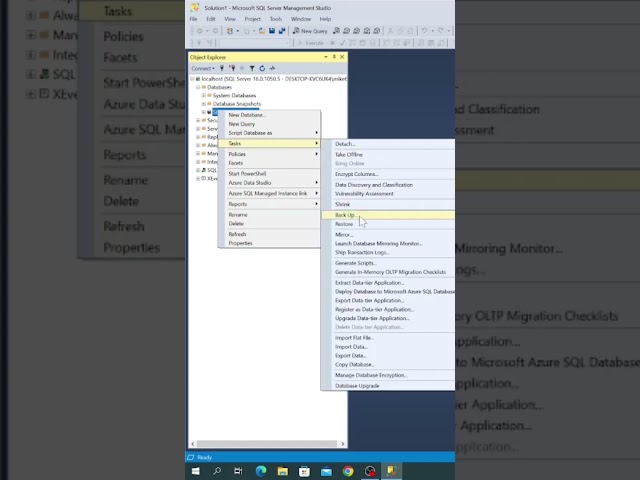
Task: Open the Help menu
Action: point(325,19)
